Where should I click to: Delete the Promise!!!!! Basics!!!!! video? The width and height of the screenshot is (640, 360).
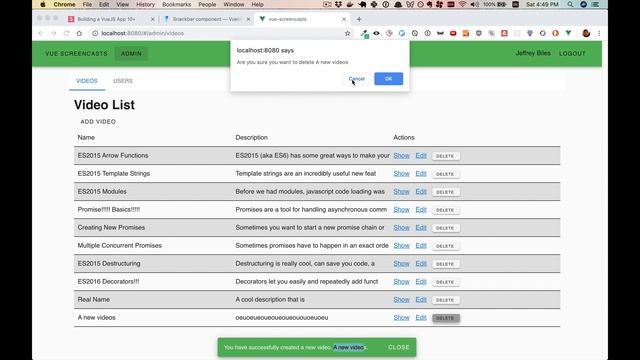pyautogui.click(x=445, y=210)
